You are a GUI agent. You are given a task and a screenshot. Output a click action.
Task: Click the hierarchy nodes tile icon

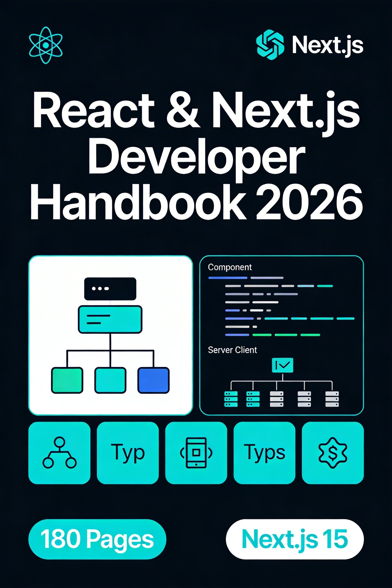60,453
